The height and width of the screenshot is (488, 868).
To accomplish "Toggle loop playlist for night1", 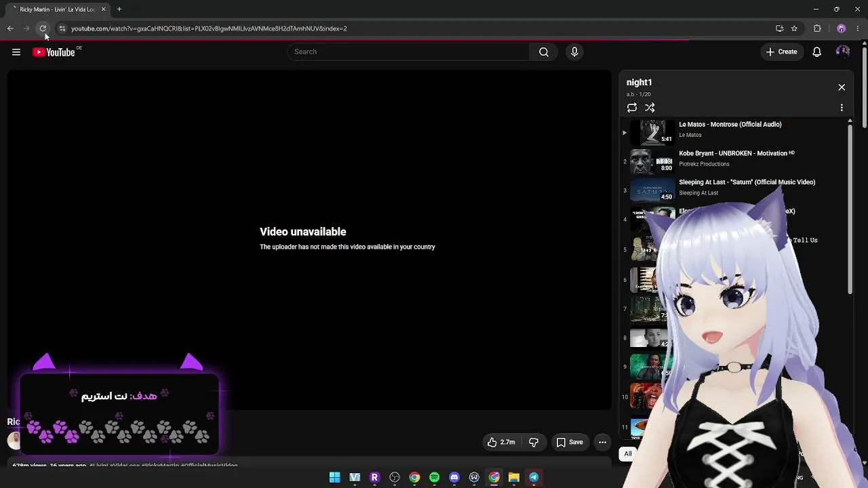I will (632, 108).
